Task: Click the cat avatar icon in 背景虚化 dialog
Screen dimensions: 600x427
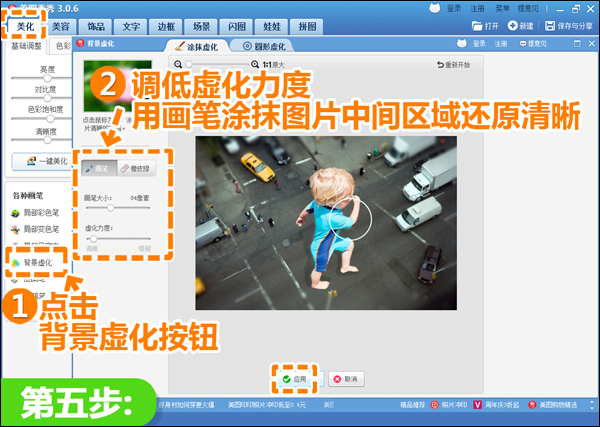Action: pos(462,44)
